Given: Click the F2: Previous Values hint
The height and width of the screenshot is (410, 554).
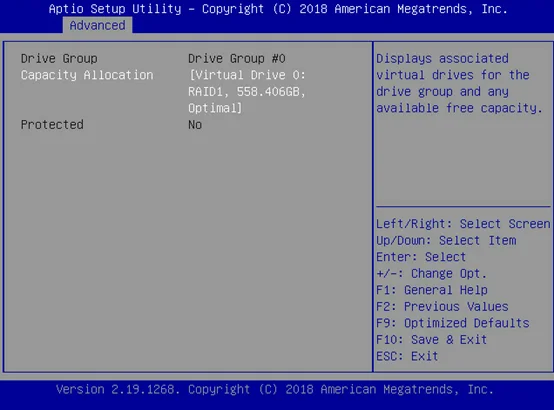Looking at the screenshot, I should [442, 306].
